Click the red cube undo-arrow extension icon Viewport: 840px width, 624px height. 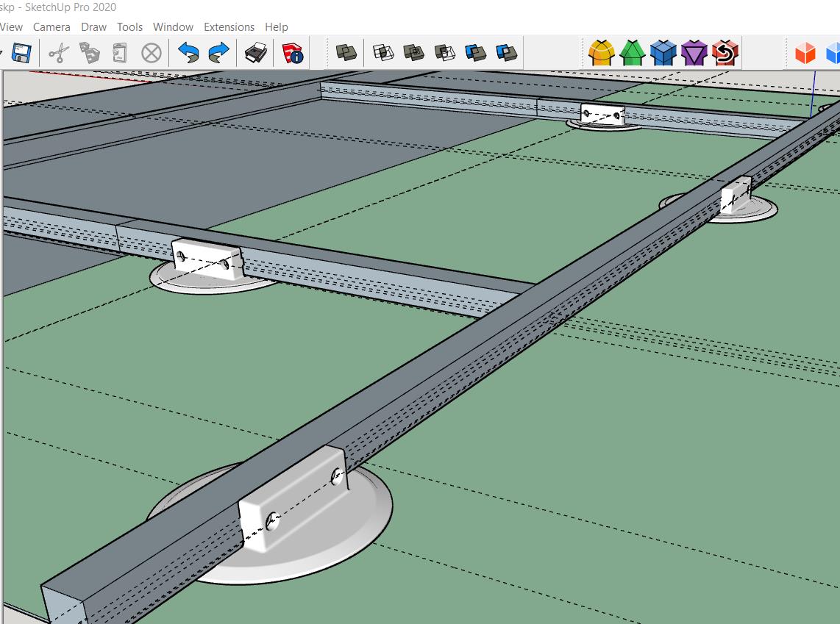point(725,52)
